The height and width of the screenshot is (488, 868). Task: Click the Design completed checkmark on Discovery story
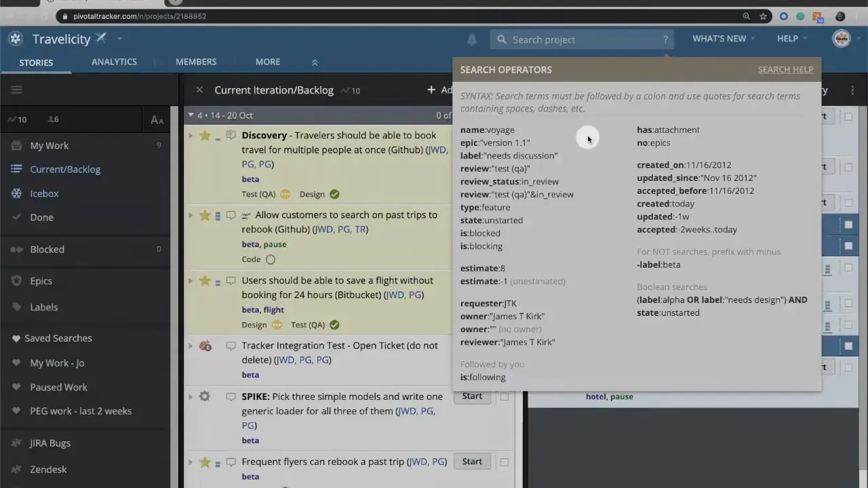coord(334,194)
